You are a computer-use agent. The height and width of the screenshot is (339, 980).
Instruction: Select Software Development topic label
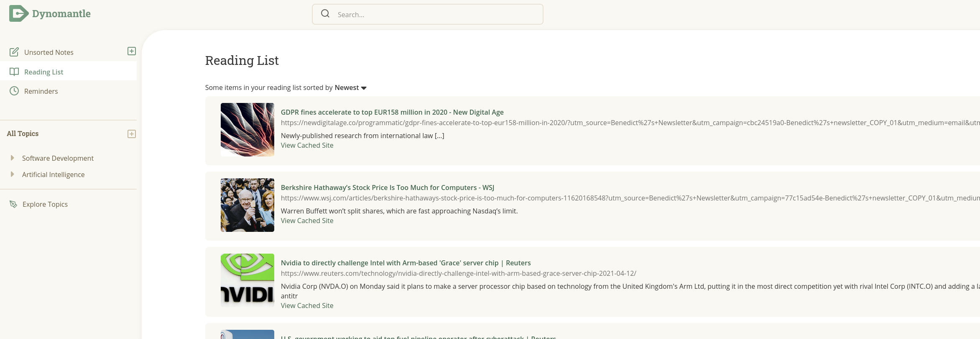58,158
